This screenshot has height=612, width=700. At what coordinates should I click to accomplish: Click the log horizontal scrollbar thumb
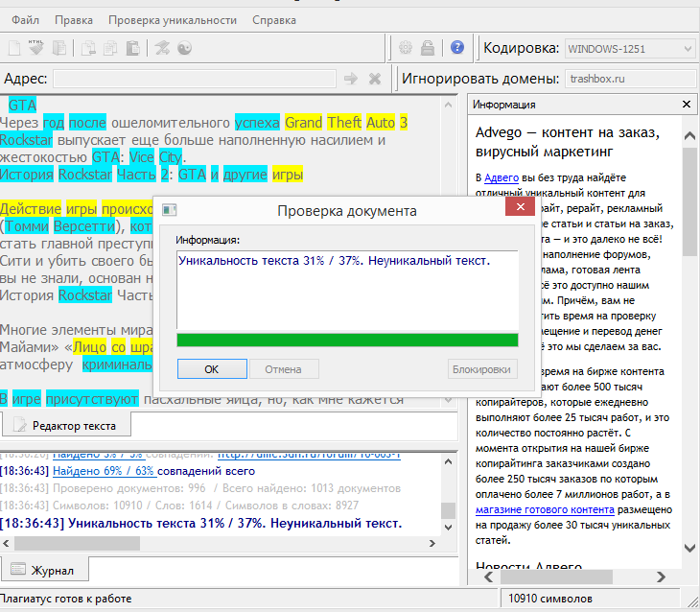(x=78, y=543)
